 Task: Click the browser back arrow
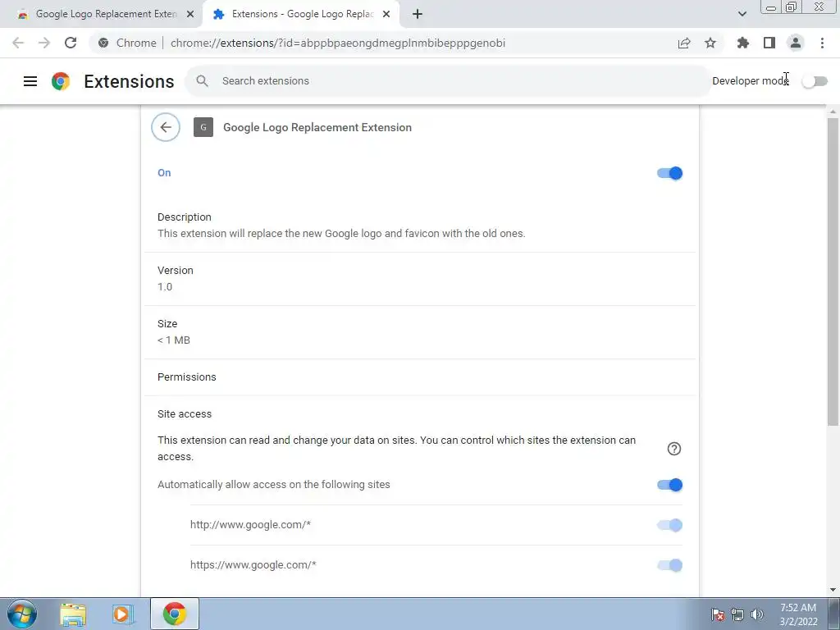[x=18, y=43]
